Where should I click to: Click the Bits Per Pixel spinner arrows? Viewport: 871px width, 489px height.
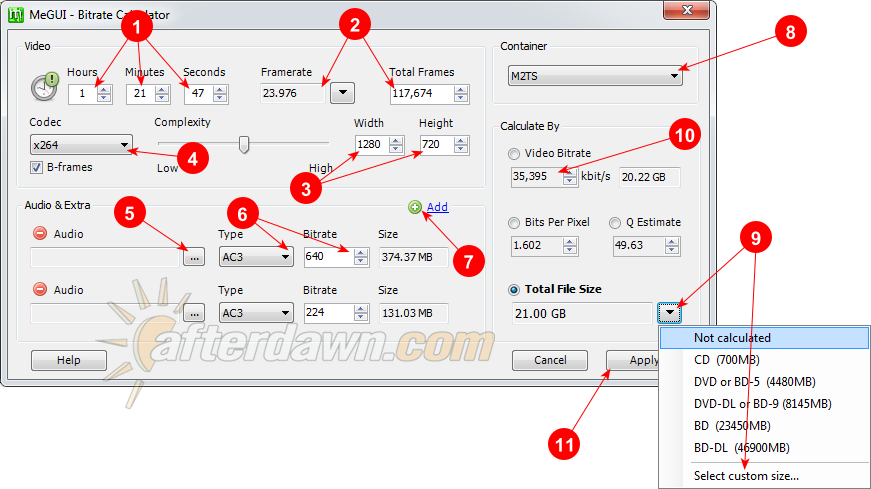[x=570, y=246]
